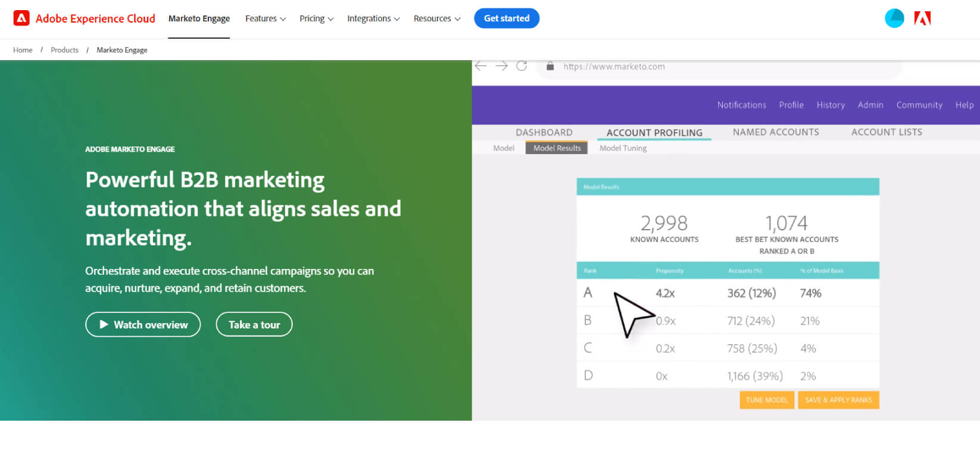Click the Adobe Experience Cloud red logo icon
This screenshot has height=476, width=980.
pyautogui.click(x=21, y=18)
